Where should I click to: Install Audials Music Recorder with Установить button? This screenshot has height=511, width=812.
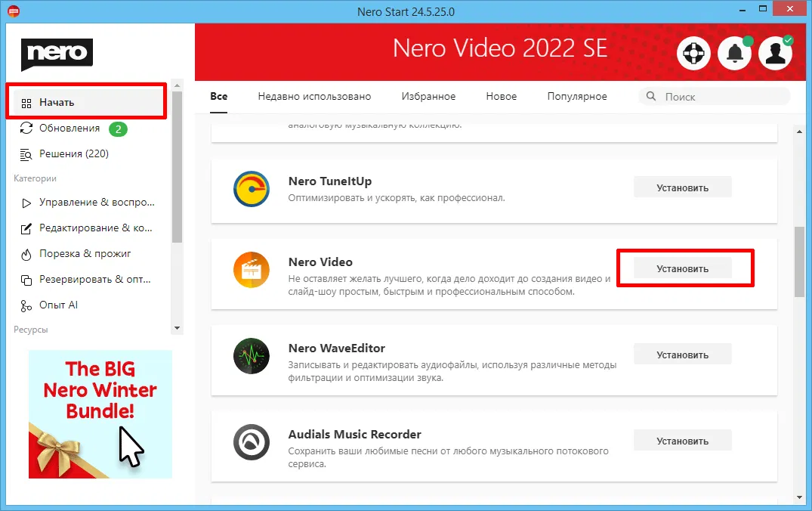(x=683, y=441)
